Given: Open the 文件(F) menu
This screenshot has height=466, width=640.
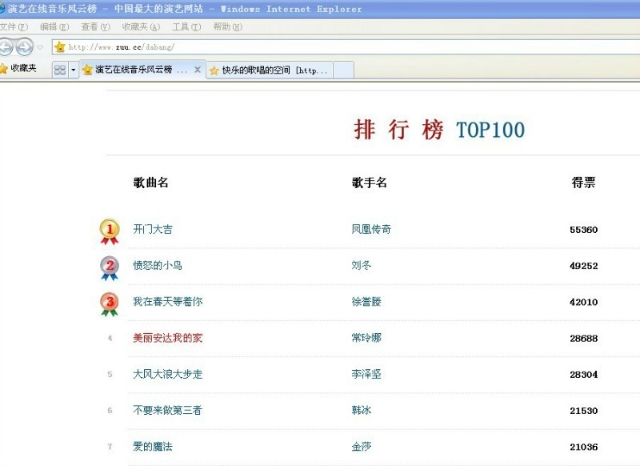Looking at the screenshot, I should point(14,27).
